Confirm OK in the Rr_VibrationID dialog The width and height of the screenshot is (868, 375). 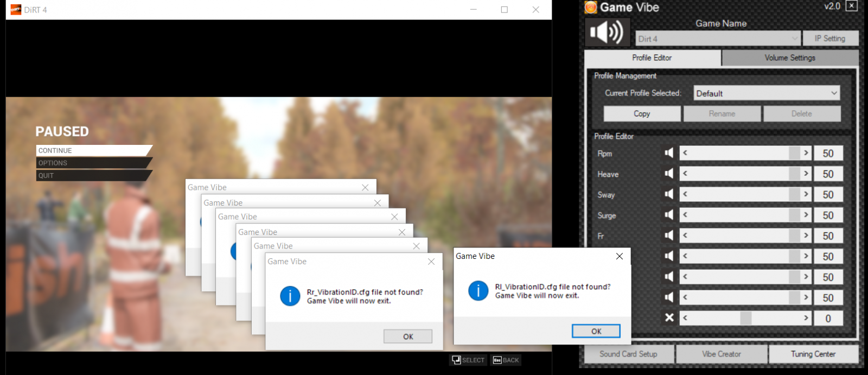[x=408, y=336]
